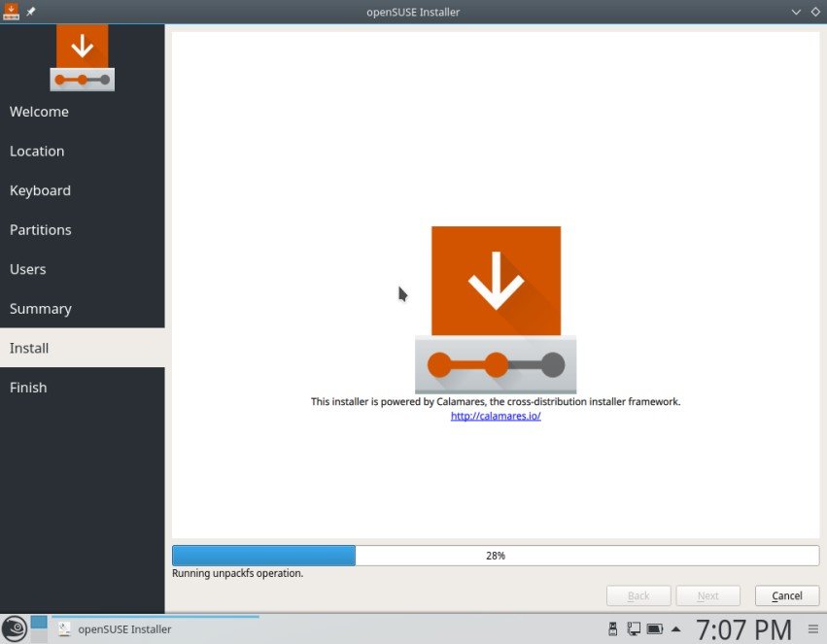Screen dimensions: 827x644
Task: Maximize window with the diamond icon
Action: 815,12
